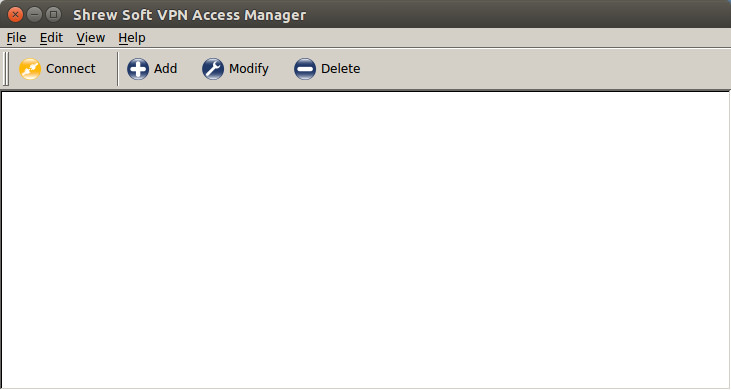The image size is (731, 390).
Task: Open the File menu
Action: 16,38
